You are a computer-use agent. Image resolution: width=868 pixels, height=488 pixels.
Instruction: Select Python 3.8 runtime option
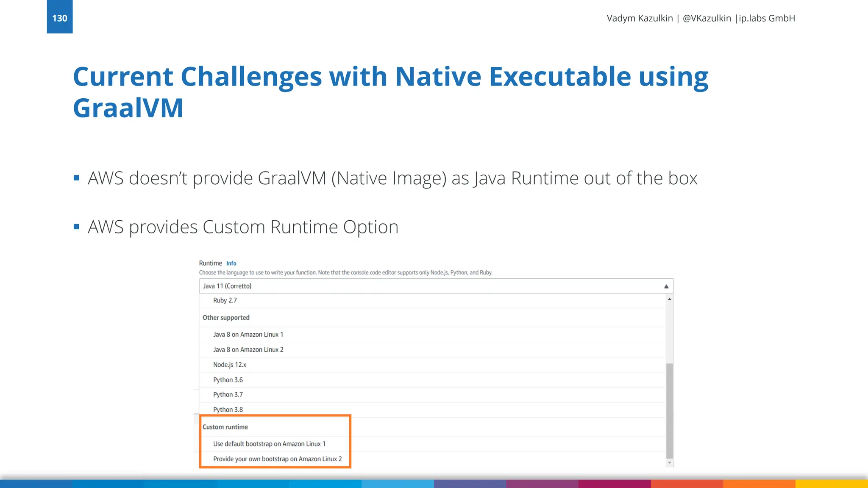(x=228, y=410)
